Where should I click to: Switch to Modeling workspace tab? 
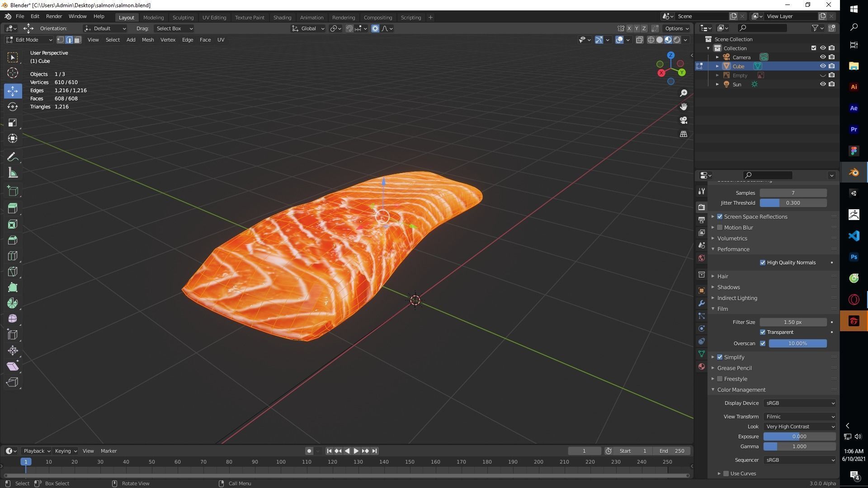pos(153,17)
